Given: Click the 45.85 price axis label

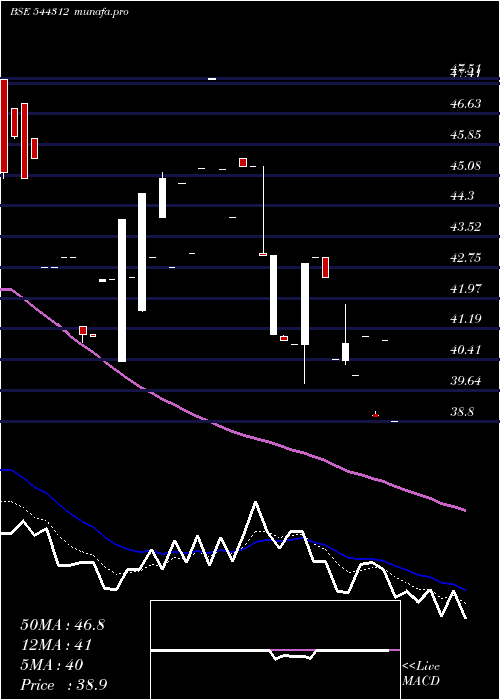Looking at the screenshot, I should click(466, 135).
